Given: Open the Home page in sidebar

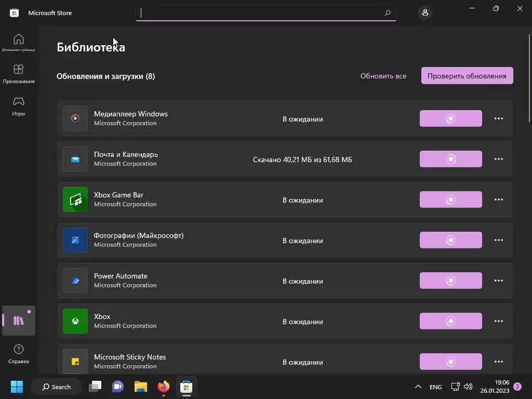Looking at the screenshot, I should pyautogui.click(x=18, y=42).
